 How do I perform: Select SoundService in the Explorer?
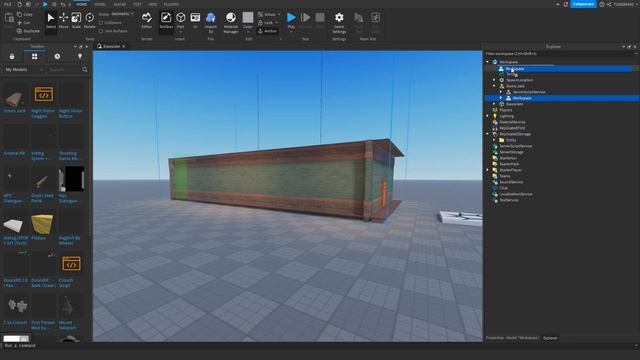(511, 182)
